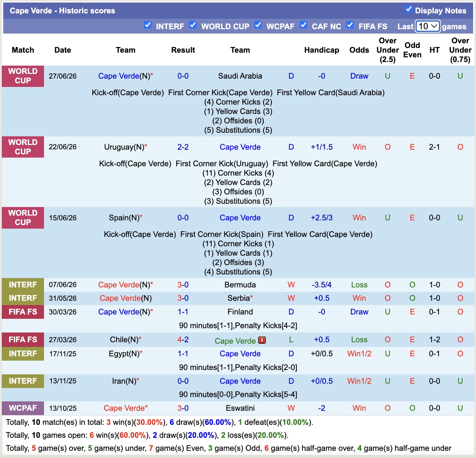
Task: Click the 3-0 result against Bermuda
Action: point(183,285)
